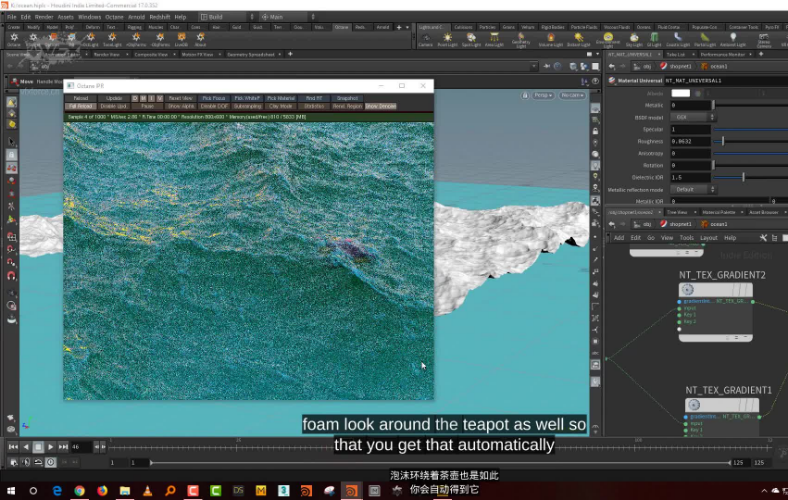Add a Sky Light from shelf
The image size is (788, 500).
634,40
